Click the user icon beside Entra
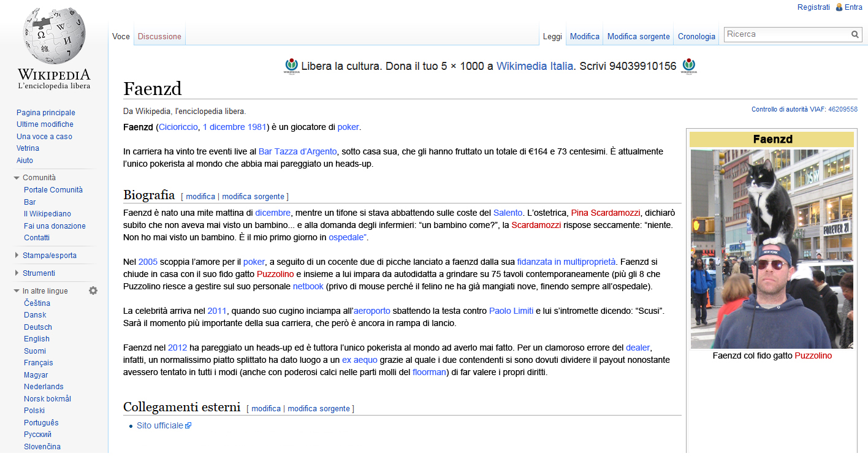868x456 pixels. [839, 7]
